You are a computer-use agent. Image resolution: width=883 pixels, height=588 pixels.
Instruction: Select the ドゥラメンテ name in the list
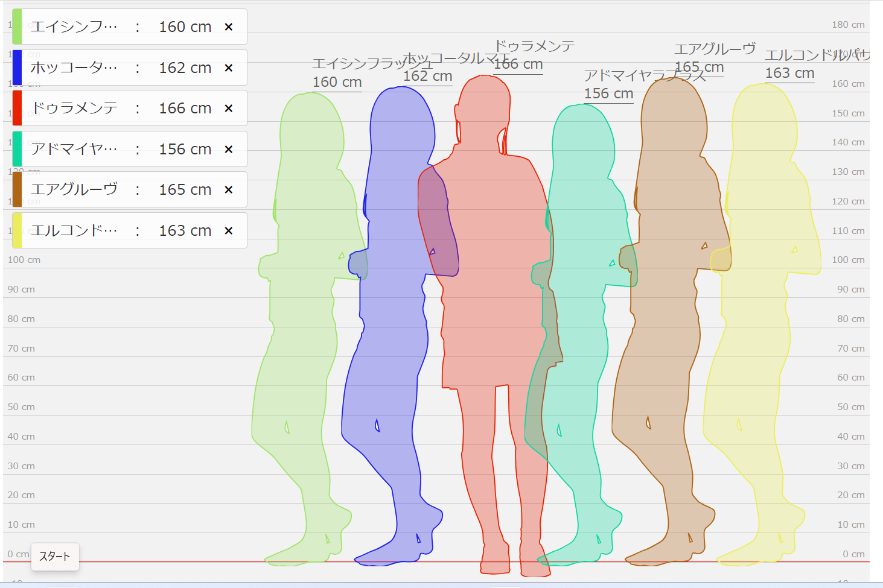coord(74,108)
